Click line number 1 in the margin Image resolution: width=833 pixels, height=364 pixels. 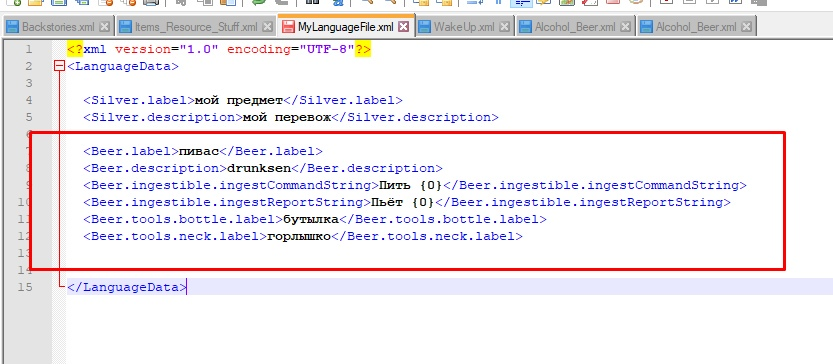pos(29,49)
